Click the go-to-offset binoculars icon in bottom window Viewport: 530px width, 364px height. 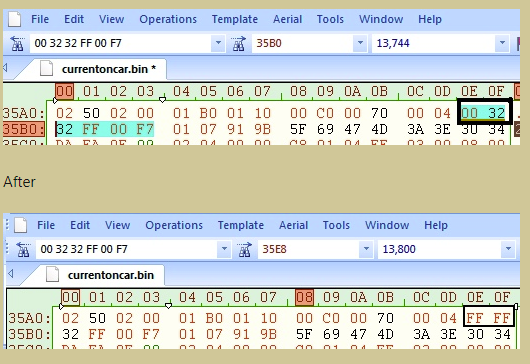point(245,249)
